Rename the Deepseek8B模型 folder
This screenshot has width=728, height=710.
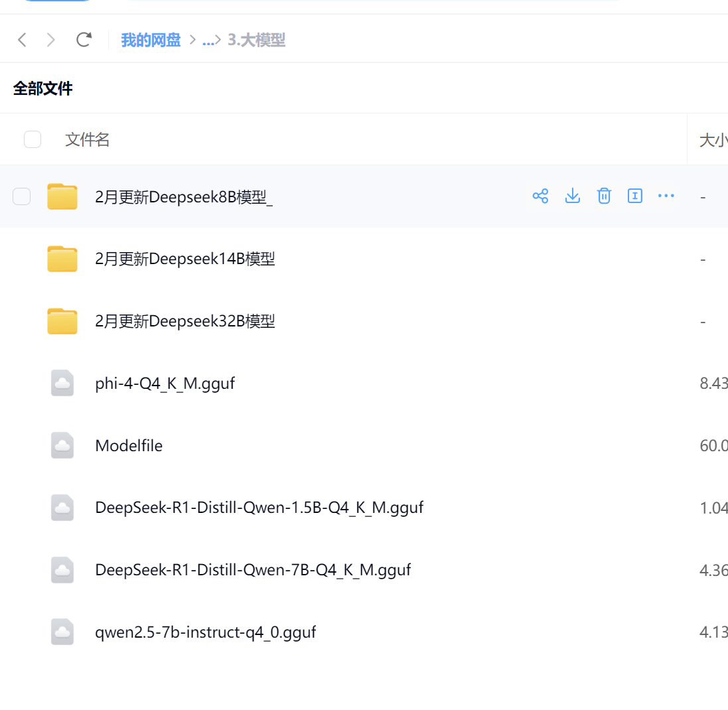coord(635,196)
